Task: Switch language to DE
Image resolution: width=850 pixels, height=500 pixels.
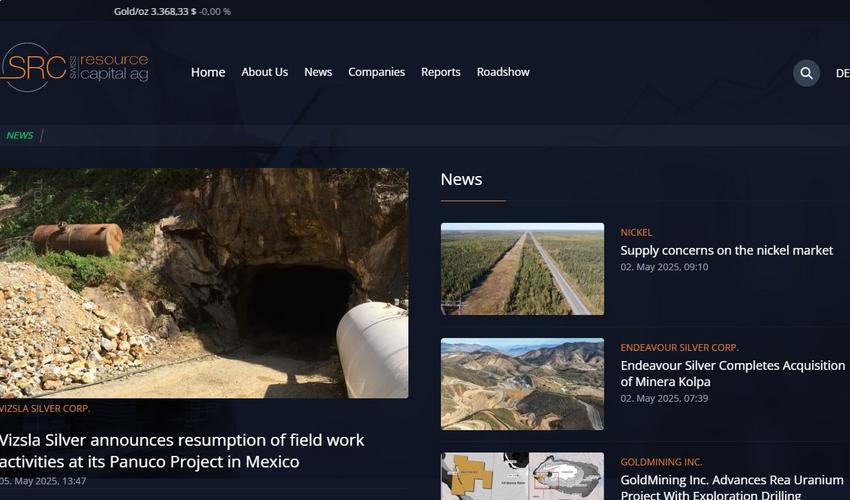Action: [x=842, y=73]
